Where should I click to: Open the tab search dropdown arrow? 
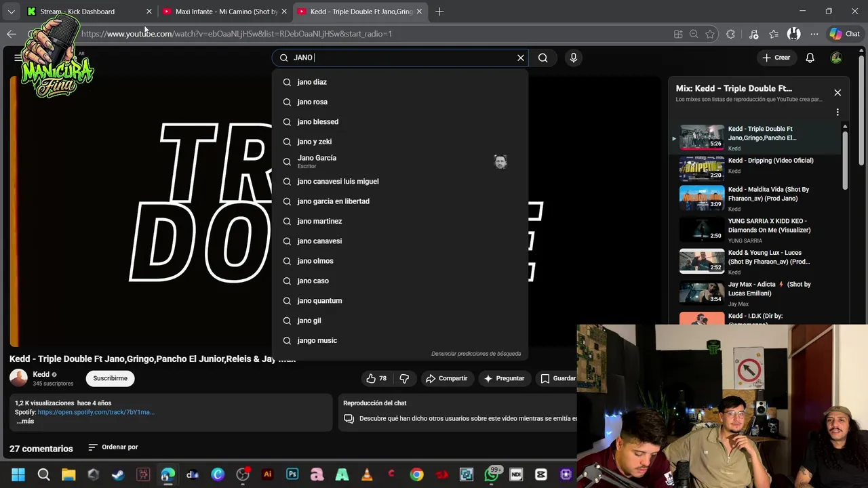[x=11, y=12]
